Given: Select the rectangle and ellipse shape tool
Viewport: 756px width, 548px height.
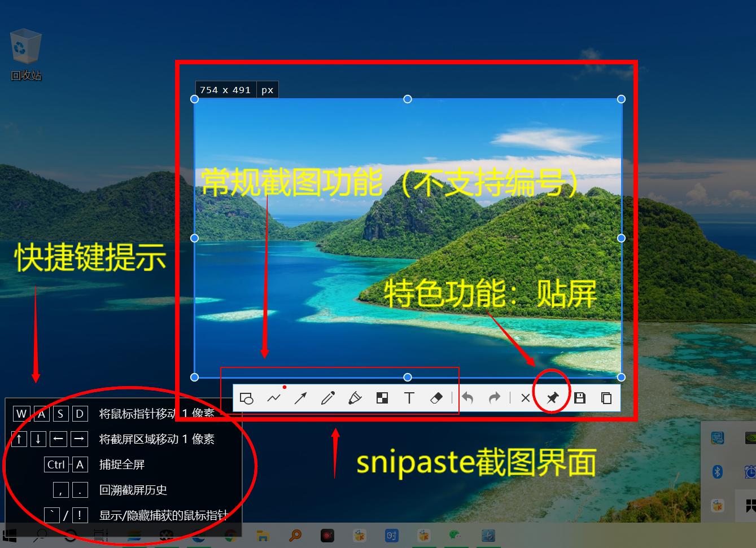Looking at the screenshot, I should [246, 398].
